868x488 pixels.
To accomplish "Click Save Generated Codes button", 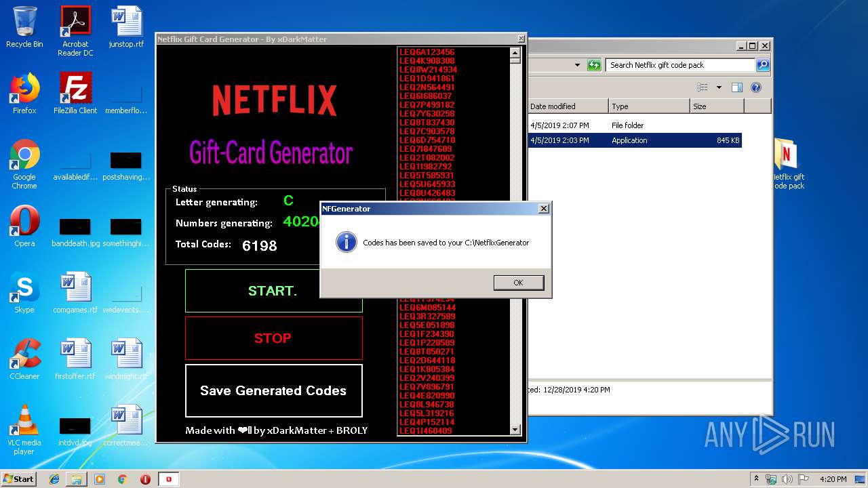I will (273, 390).
